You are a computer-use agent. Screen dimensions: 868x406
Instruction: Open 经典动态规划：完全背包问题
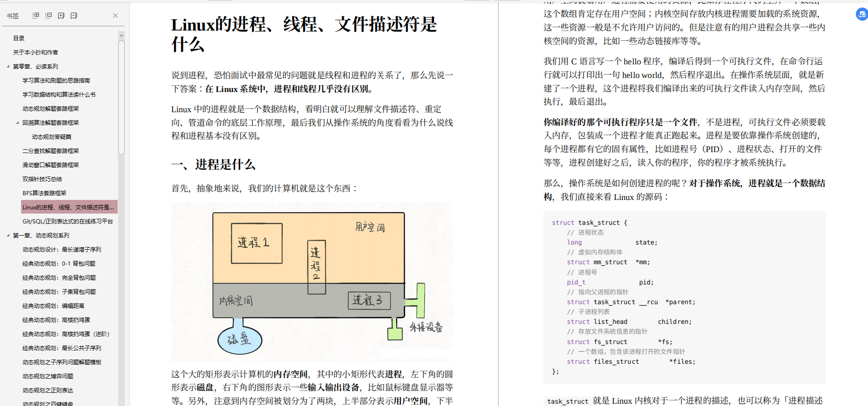(x=59, y=277)
